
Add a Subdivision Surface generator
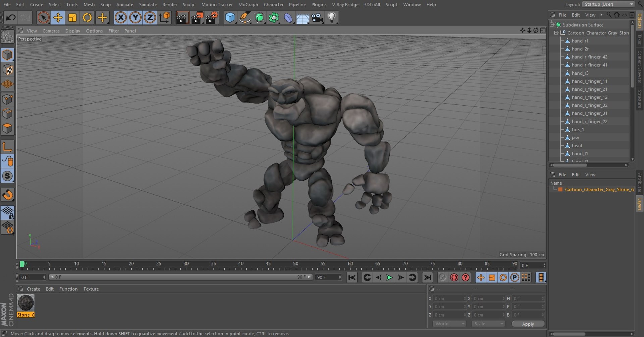[x=259, y=17]
